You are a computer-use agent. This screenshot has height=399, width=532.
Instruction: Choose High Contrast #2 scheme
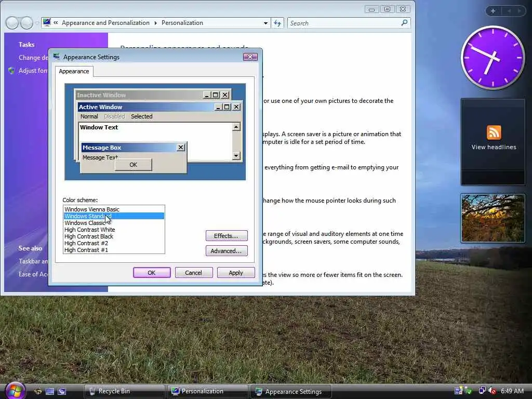tap(114, 243)
